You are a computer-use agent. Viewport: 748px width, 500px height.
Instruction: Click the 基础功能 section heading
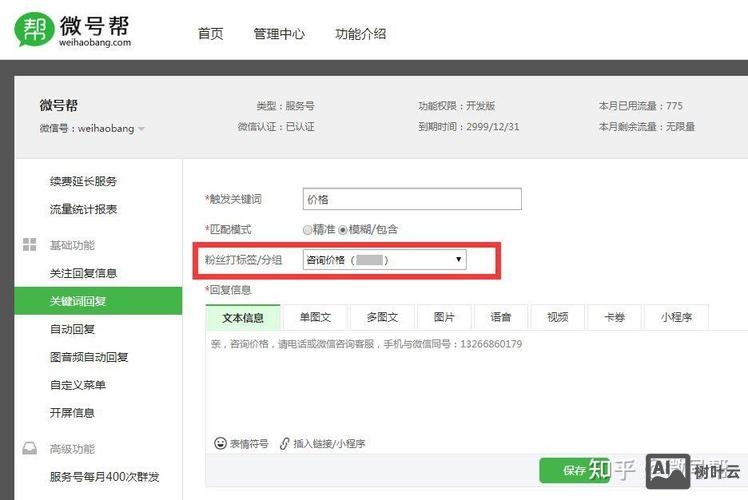click(73, 245)
